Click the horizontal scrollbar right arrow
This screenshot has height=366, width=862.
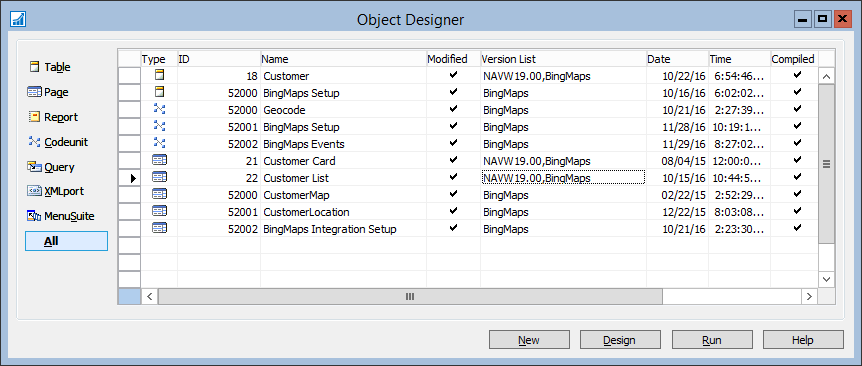[808, 296]
